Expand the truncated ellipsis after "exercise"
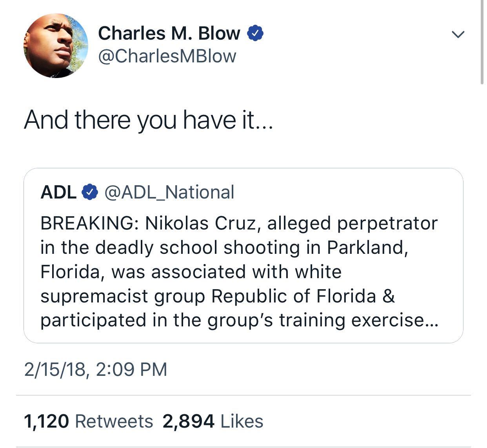Screen dimensions: 487x448 (x=431, y=321)
